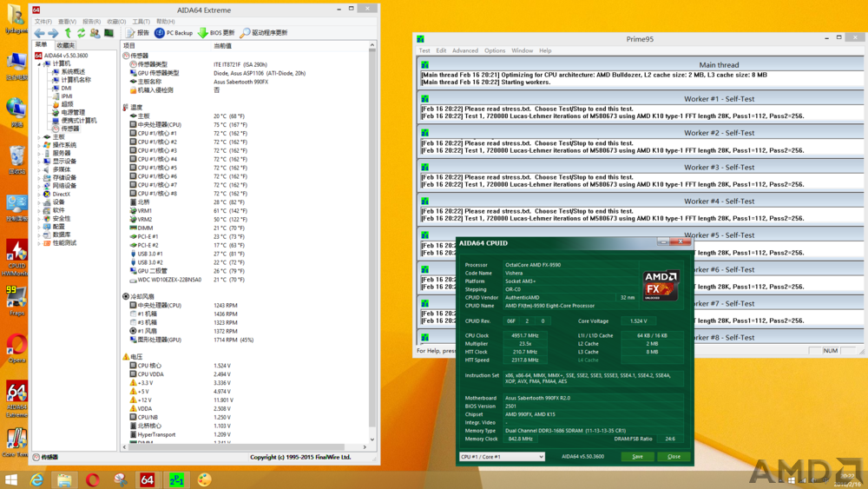This screenshot has height=489, width=868.
Task: Click the AIDA64 taskbar icon
Action: pyautogui.click(x=148, y=479)
